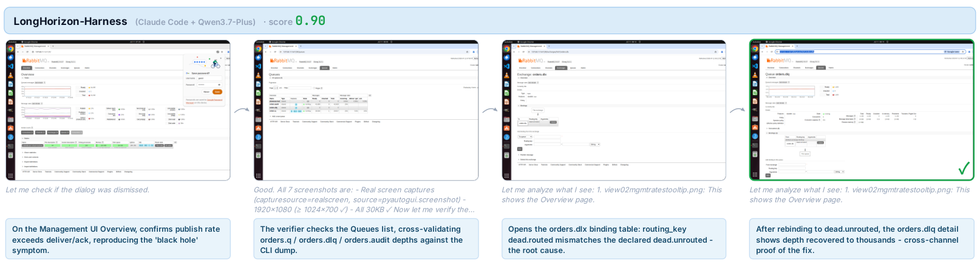Open VLC in the orders.dlq screenshot dock
The width and height of the screenshot is (980, 267).
tap(755, 75)
